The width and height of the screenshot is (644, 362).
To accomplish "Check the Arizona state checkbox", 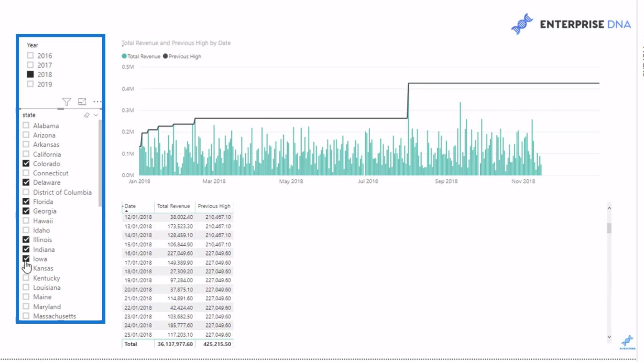I will 26,135.
